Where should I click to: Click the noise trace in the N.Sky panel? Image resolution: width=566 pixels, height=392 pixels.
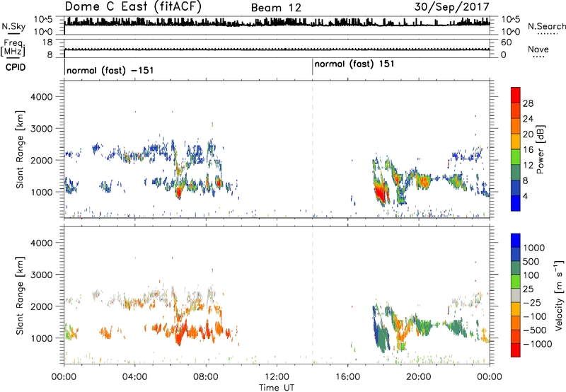click(x=277, y=23)
